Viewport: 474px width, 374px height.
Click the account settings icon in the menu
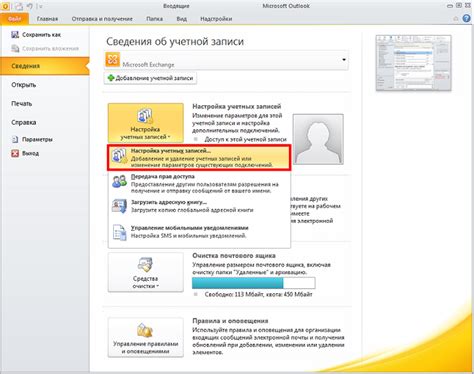(119, 156)
